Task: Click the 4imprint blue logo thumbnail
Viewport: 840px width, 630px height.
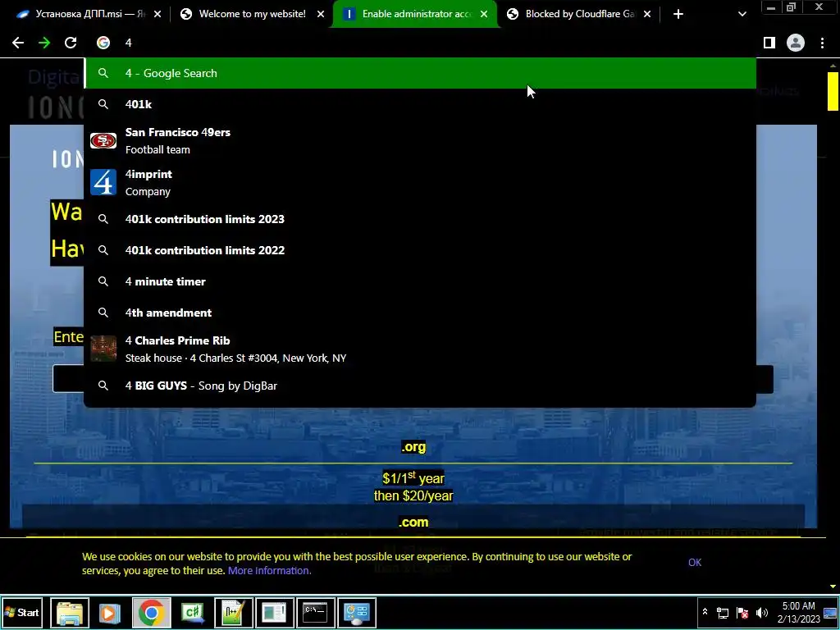Action: point(103,182)
